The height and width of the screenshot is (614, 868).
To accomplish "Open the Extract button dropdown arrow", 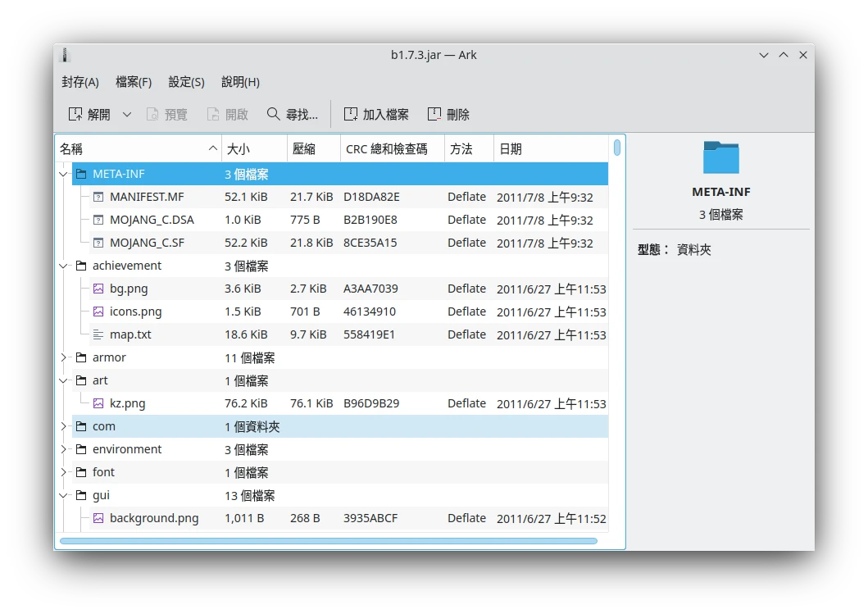I will [x=127, y=114].
